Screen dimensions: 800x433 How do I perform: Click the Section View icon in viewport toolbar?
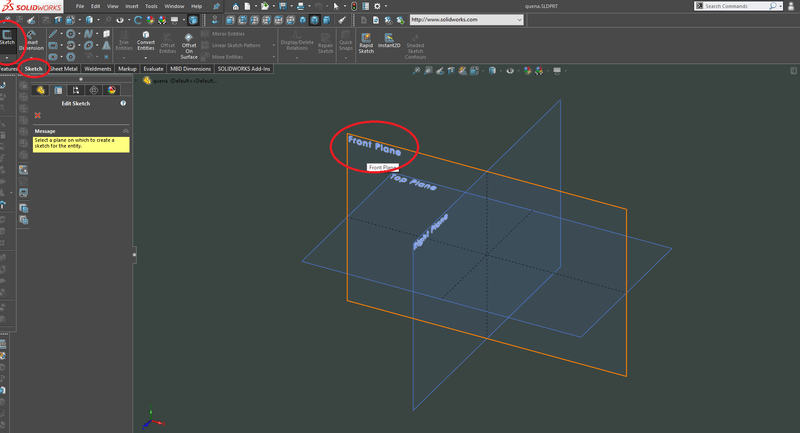pos(451,71)
